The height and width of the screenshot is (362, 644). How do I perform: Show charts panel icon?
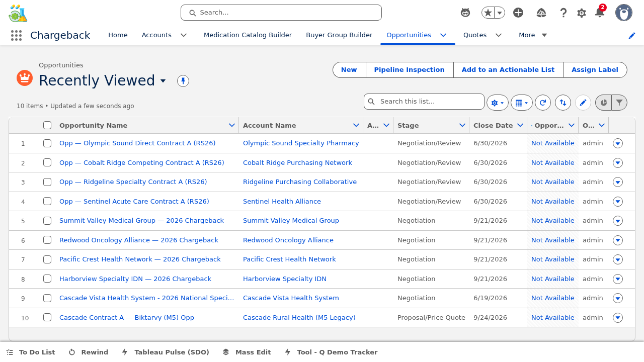coord(603,103)
